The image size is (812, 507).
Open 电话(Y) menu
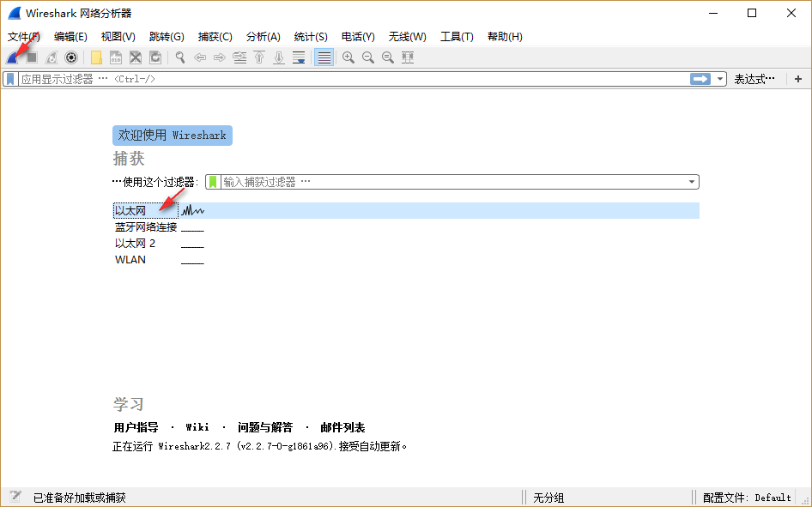click(358, 37)
